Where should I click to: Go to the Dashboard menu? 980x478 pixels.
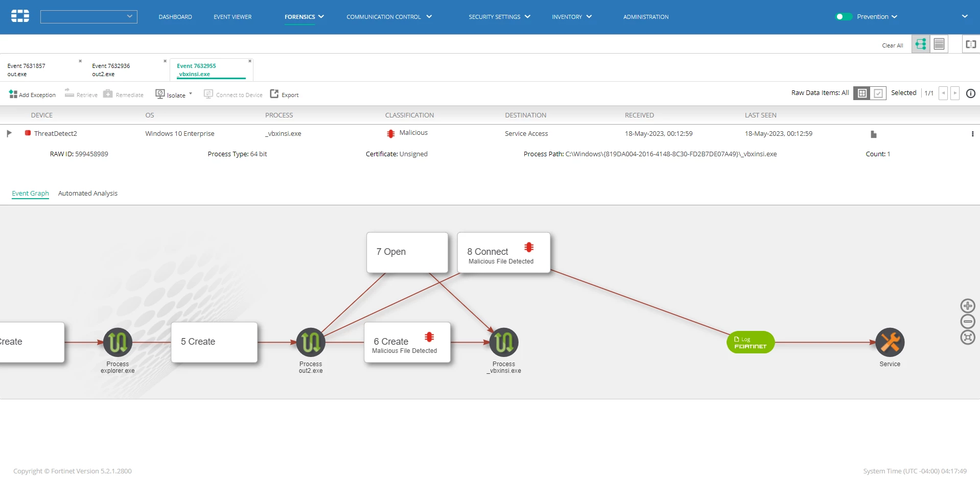point(175,17)
